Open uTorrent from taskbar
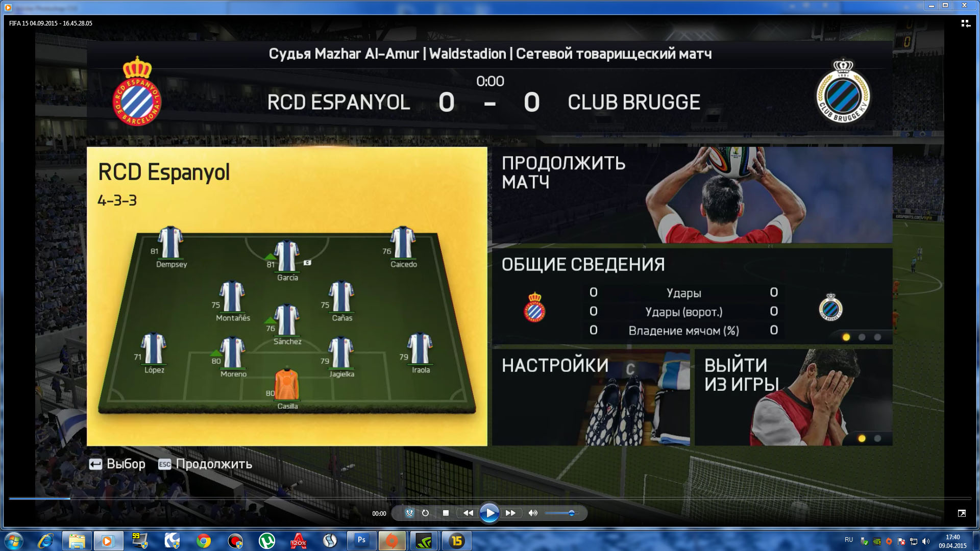 click(x=267, y=541)
